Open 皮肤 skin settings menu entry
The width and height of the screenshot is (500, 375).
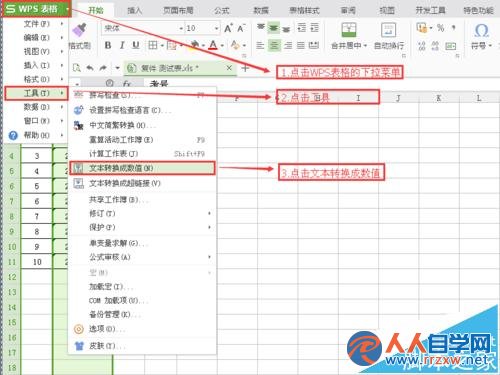(142, 346)
